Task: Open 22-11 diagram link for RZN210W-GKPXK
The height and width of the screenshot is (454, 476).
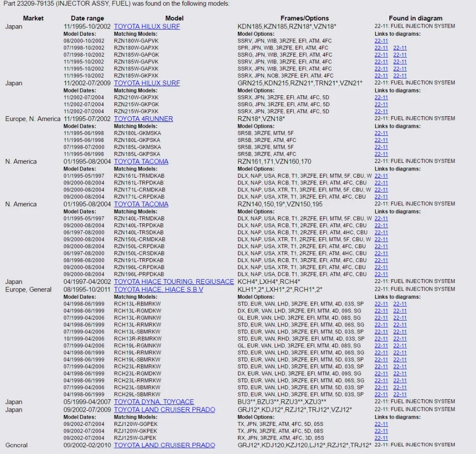Action: tap(381, 98)
